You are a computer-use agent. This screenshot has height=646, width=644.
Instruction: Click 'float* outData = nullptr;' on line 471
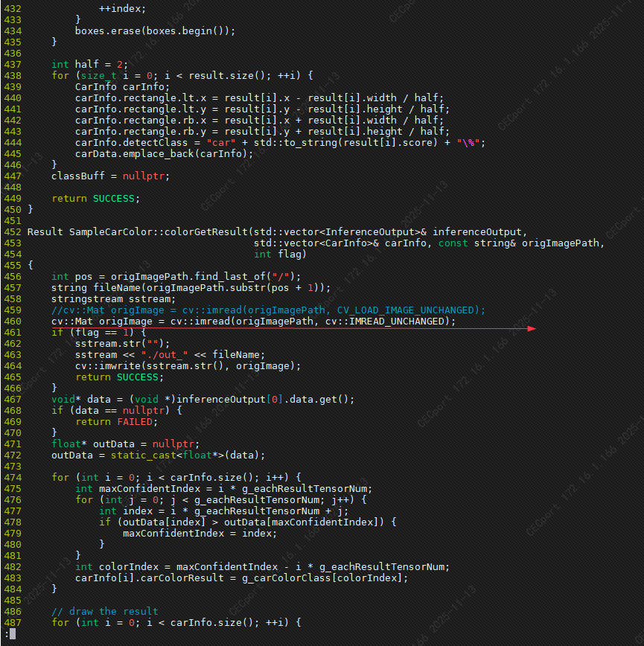[x=126, y=444]
